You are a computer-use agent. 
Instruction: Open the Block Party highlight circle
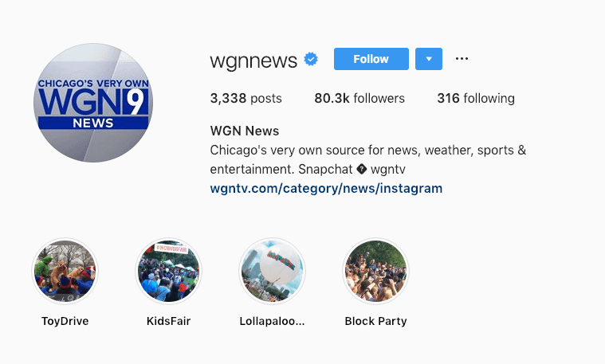(375, 271)
